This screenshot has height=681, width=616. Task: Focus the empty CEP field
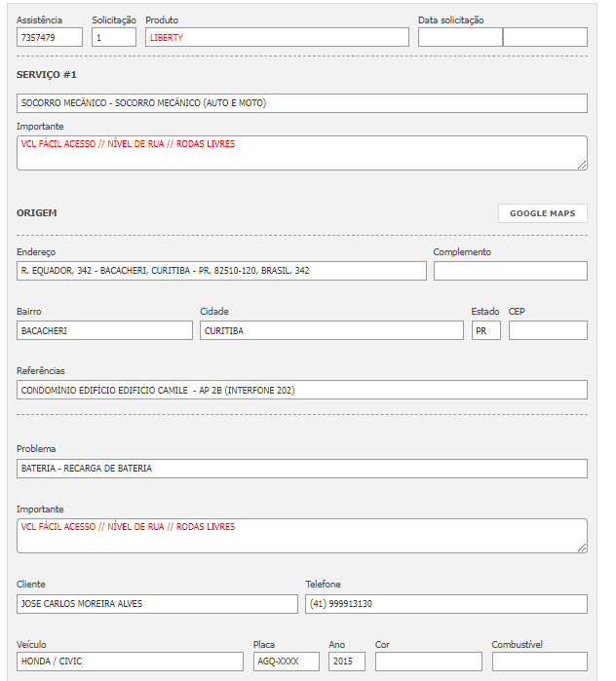[548, 330]
